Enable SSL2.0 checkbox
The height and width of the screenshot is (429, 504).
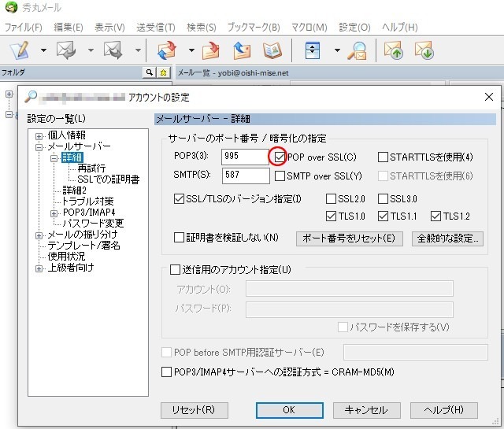click(331, 199)
